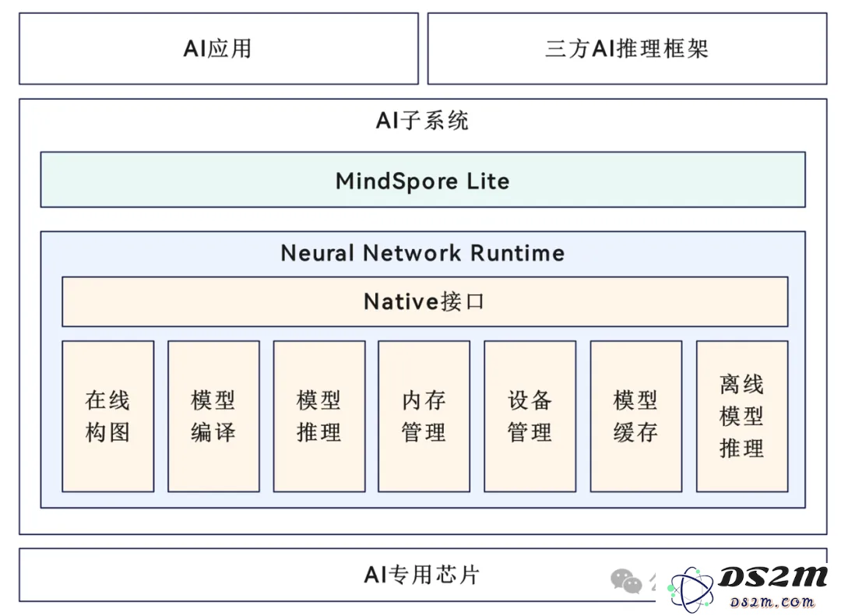The height and width of the screenshot is (616, 841).
Task: Select the 内存管理 module box
Action: 424,417
